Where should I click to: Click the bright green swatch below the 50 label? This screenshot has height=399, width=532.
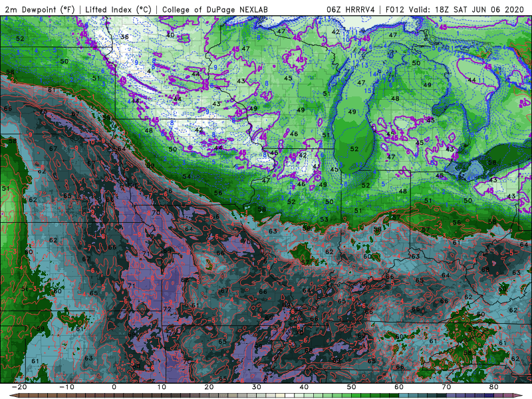tap(356, 396)
